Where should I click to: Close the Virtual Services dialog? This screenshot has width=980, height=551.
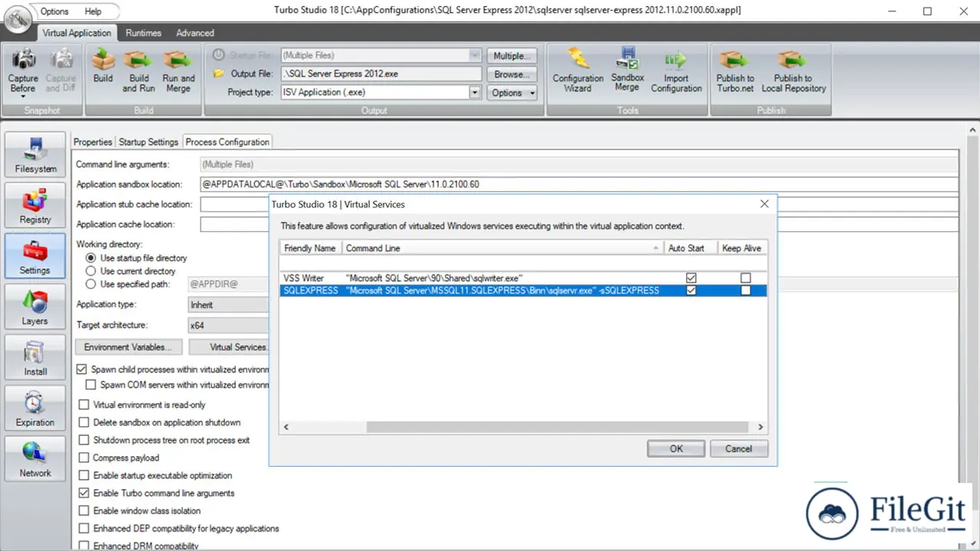[x=763, y=204]
